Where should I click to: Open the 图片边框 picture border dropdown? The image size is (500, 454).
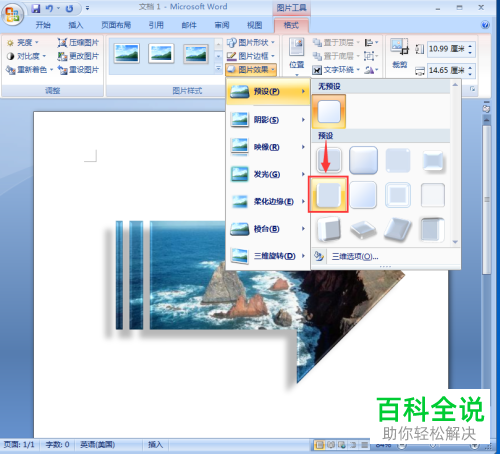(x=251, y=56)
